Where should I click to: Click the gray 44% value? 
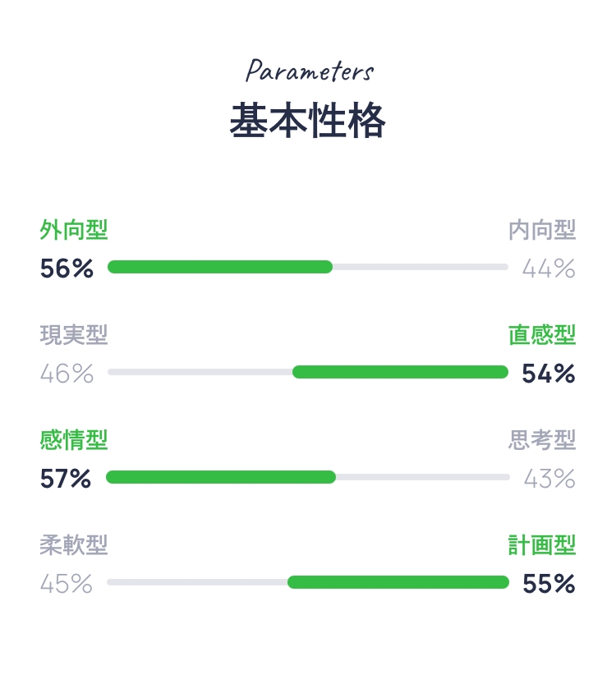[549, 268]
